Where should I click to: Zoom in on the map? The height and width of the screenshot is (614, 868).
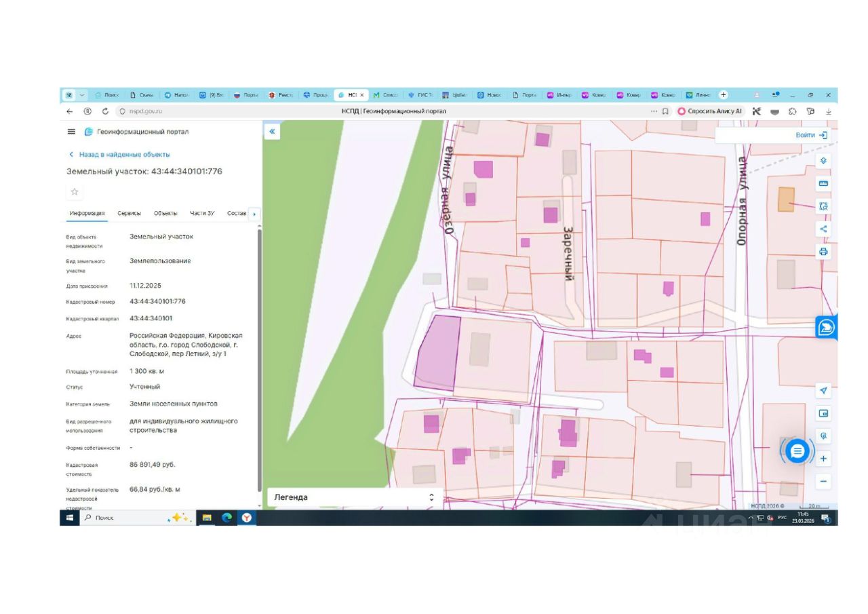point(824,459)
